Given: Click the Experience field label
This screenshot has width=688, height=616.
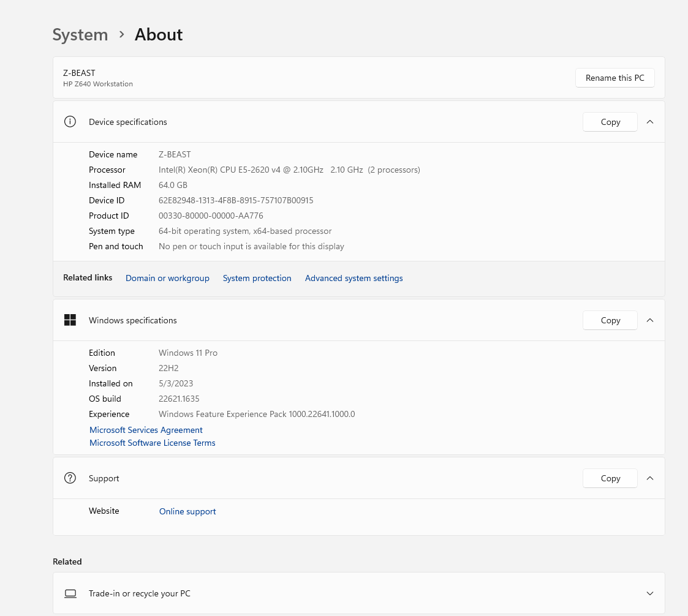Looking at the screenshot, I should point(109,415).
